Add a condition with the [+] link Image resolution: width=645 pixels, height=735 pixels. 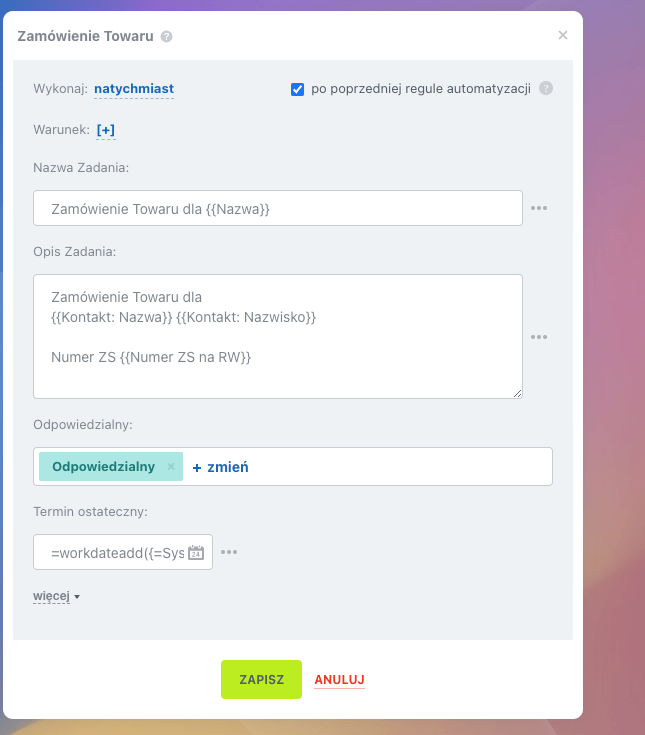106,130
